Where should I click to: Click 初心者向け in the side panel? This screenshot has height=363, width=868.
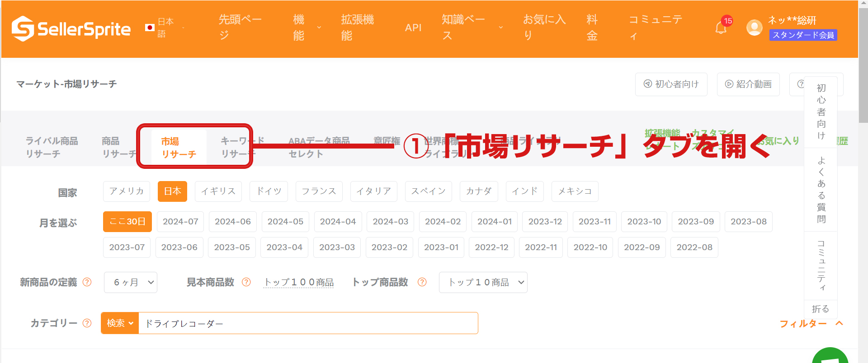(x=821, y=112)
